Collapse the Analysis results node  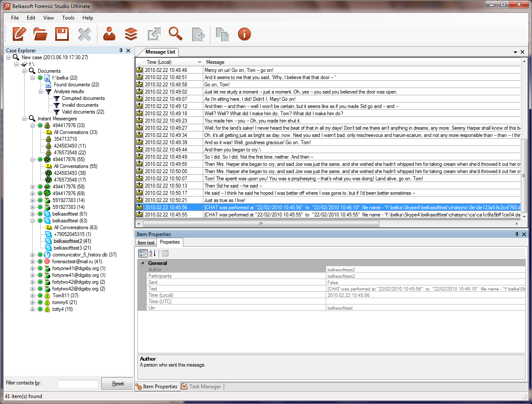41,91
